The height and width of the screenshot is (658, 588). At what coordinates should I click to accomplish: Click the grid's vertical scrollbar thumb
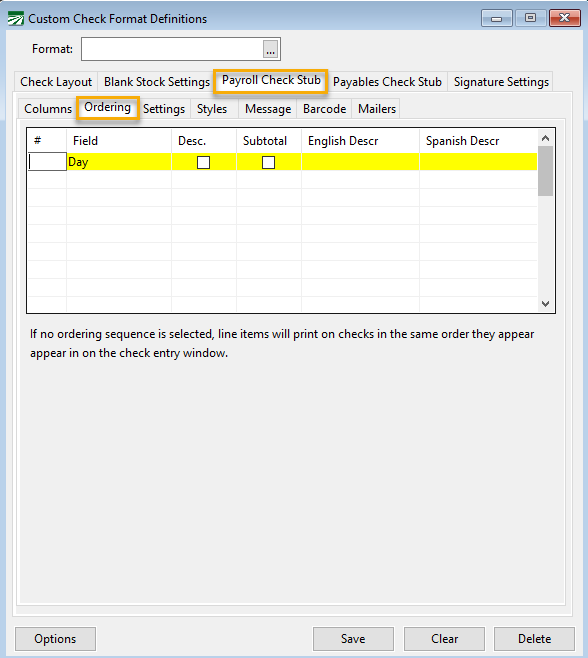tap(546, 171)
